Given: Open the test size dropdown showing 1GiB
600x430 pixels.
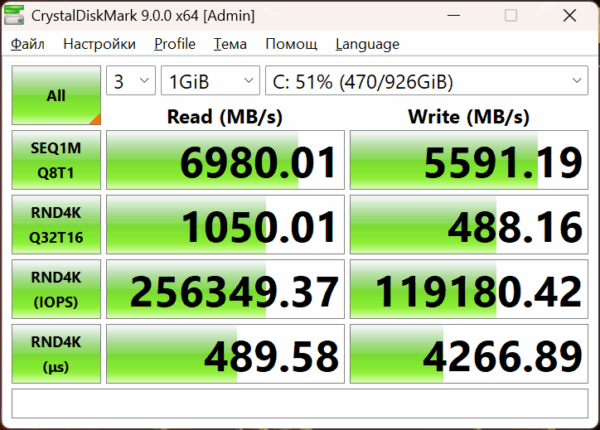Looking at the screenshot, I should click(210, 80).
